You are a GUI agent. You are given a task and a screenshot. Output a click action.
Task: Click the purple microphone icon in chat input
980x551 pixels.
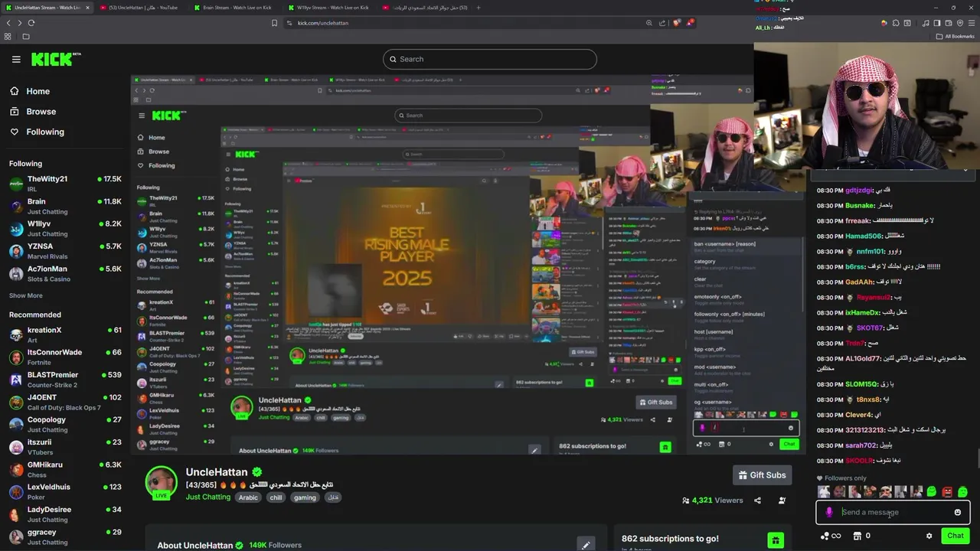pyautogui.click(x=829, y=513)
